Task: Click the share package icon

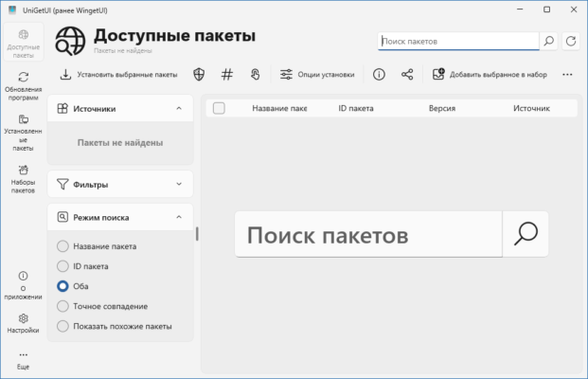Action: coord(407,75)
